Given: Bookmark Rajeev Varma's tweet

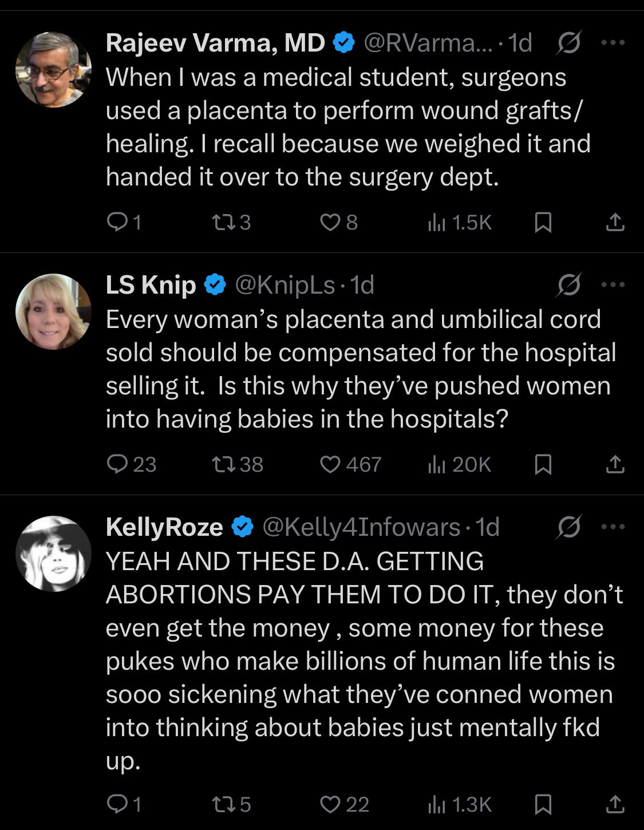Looking at the screenshot, I should pyautogui.click(x=543, y=222).
